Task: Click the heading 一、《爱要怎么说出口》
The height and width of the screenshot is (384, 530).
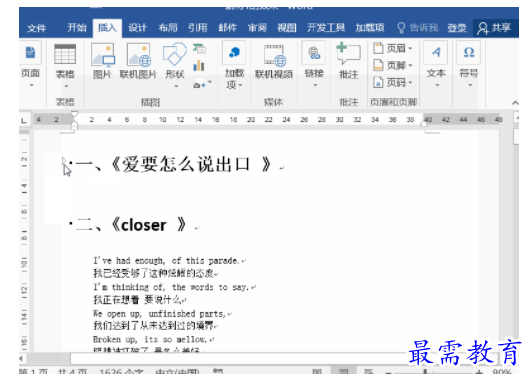Action: 173,165
